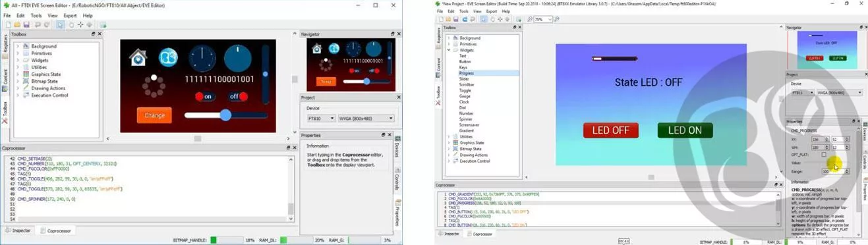Click horizontal slider knob in left viewport
The height and width of the screenshot is (245, 868).
tap(225, 115)
